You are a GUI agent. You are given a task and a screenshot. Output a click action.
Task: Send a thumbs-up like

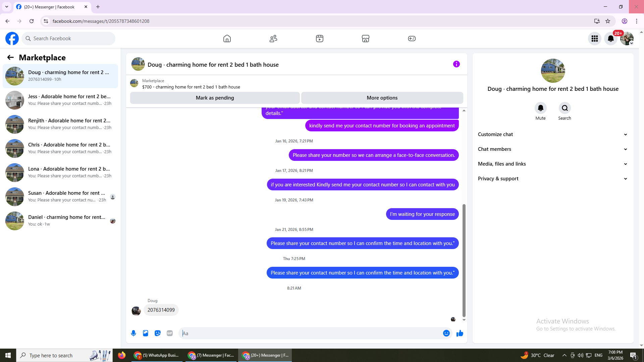point(460,333)
